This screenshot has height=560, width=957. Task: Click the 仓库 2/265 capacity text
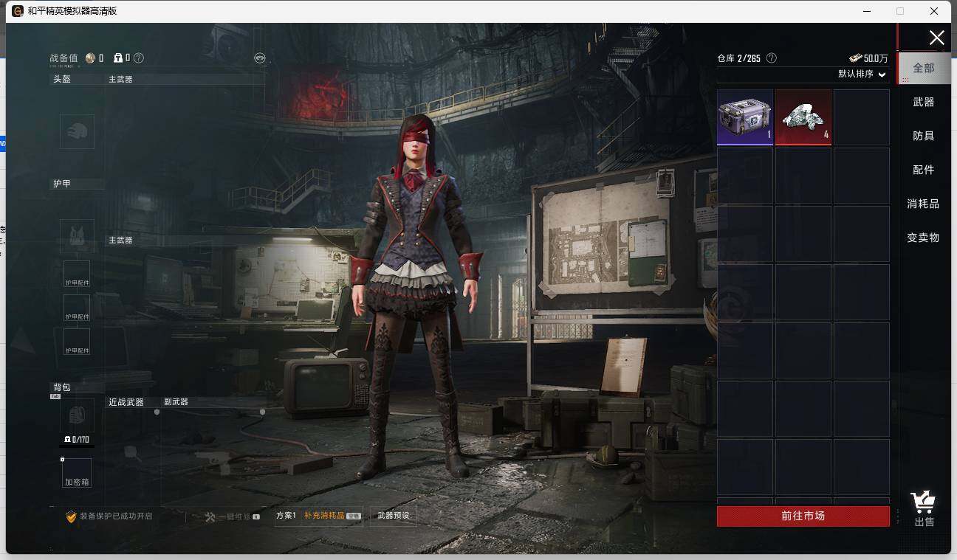click(x=738, y=58)
